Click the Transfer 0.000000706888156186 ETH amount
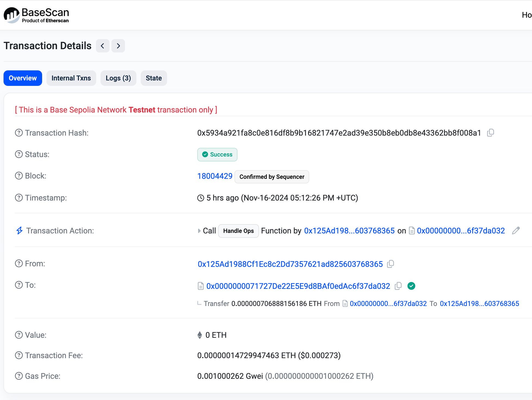Screen dimensions: 532x400 [276, 304]
